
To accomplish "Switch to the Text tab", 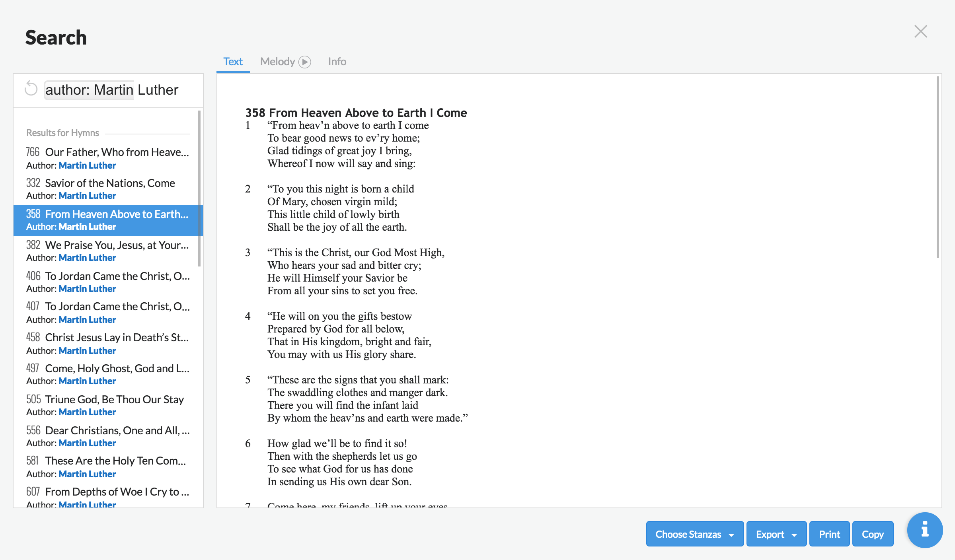I will pos(233,62).
